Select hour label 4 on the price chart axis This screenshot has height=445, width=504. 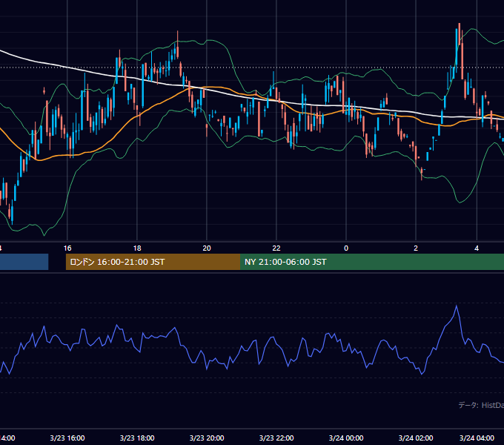point(477,248)
